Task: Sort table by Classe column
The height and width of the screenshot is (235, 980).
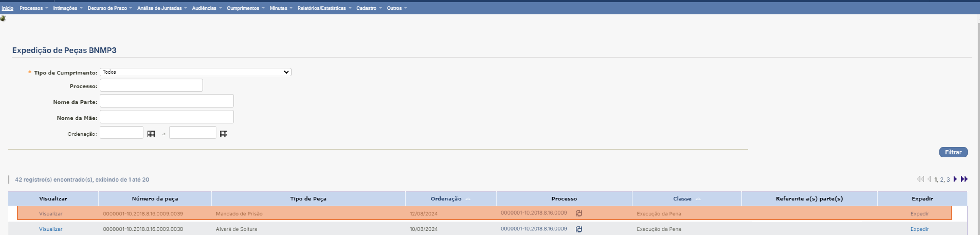Action: (x=686, y=198)
